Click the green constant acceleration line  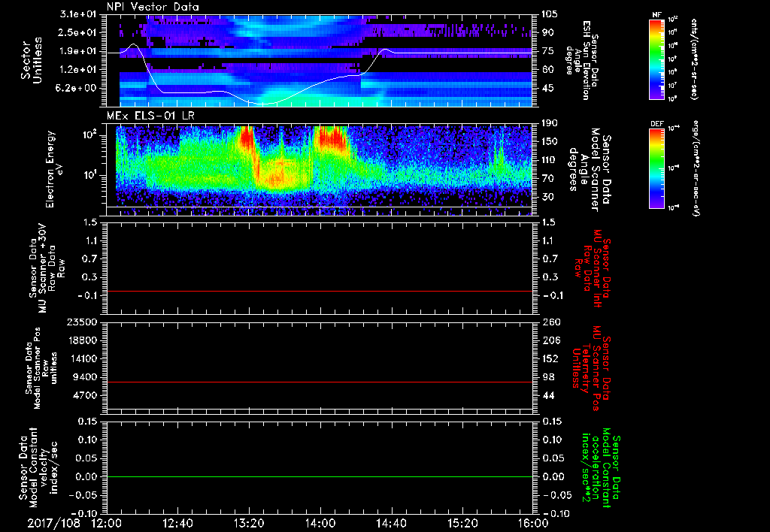320,476
